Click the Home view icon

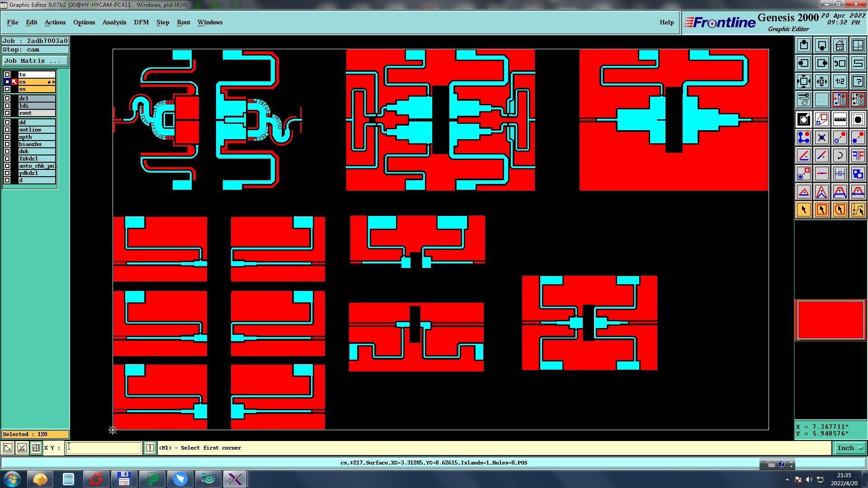(840, 45)
